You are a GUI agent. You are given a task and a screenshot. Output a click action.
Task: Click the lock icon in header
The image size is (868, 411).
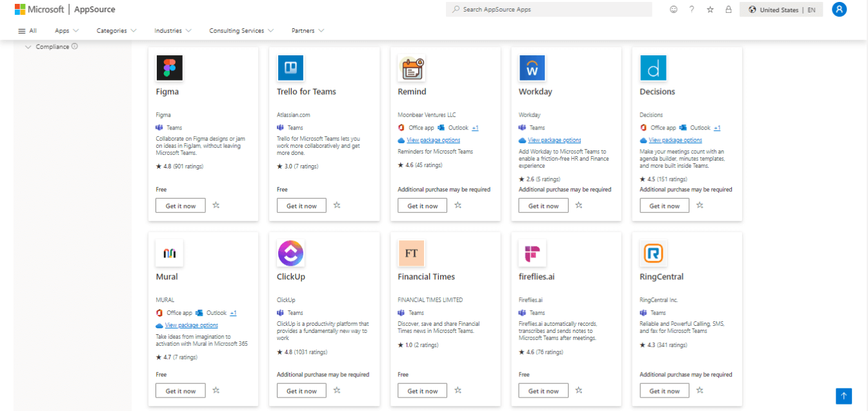pyautogui.click(x=729, y=10)
